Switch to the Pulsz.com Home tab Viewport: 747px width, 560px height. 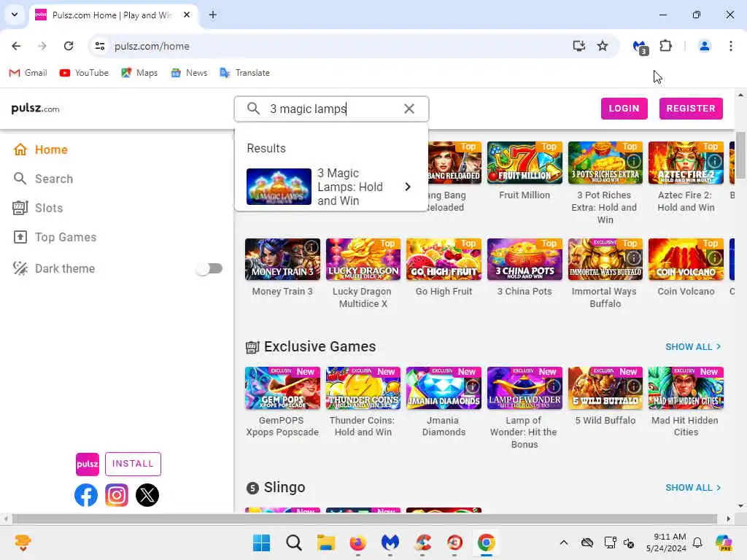(x=113, y=15)
